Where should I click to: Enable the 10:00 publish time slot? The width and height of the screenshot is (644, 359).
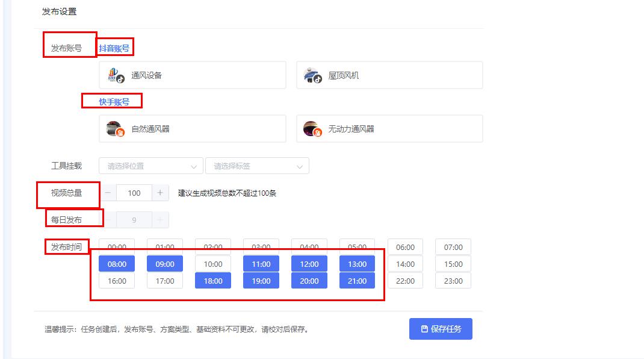pos(212,263)
